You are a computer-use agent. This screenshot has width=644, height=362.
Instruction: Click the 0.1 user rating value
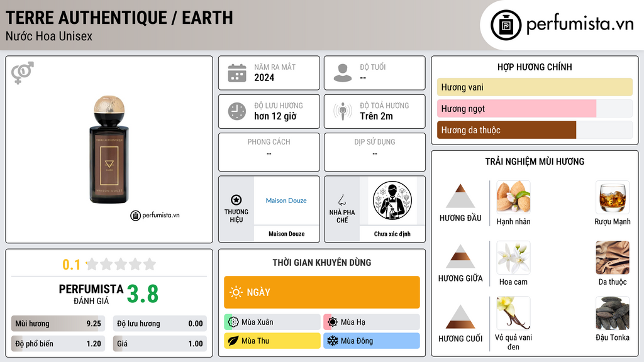coord(72,265)
